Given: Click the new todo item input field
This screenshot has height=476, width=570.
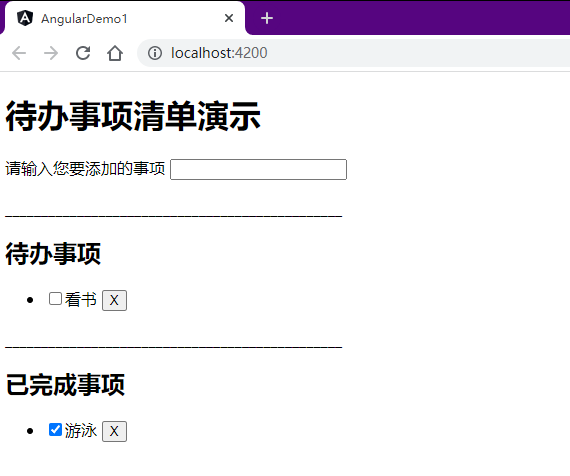Looking at the screenshot, I should [x=258, y=169].
